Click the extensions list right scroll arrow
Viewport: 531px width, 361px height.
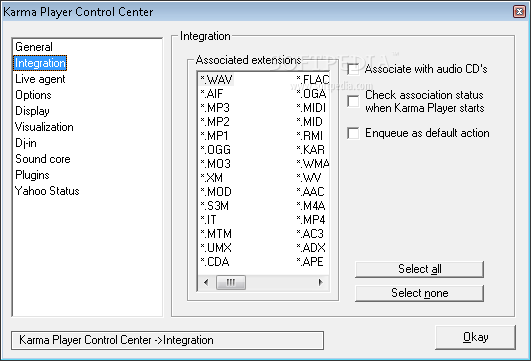tap(320, 282)
